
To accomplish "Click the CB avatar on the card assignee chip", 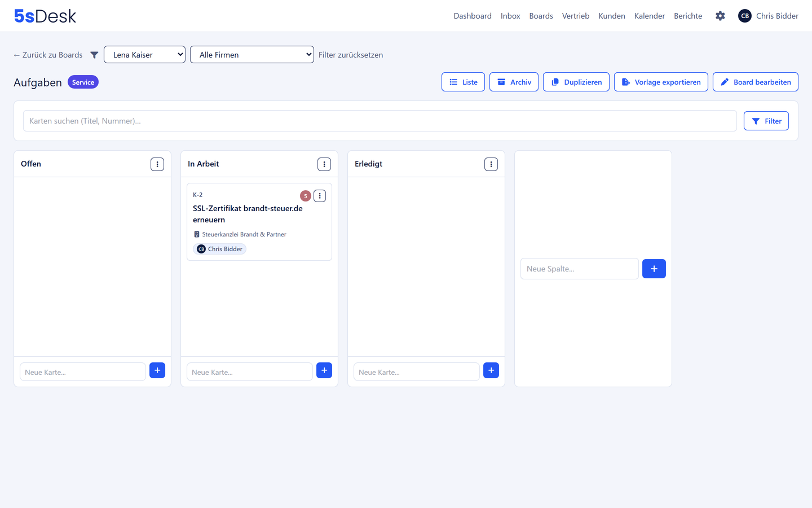I will (x=201, y=249).
